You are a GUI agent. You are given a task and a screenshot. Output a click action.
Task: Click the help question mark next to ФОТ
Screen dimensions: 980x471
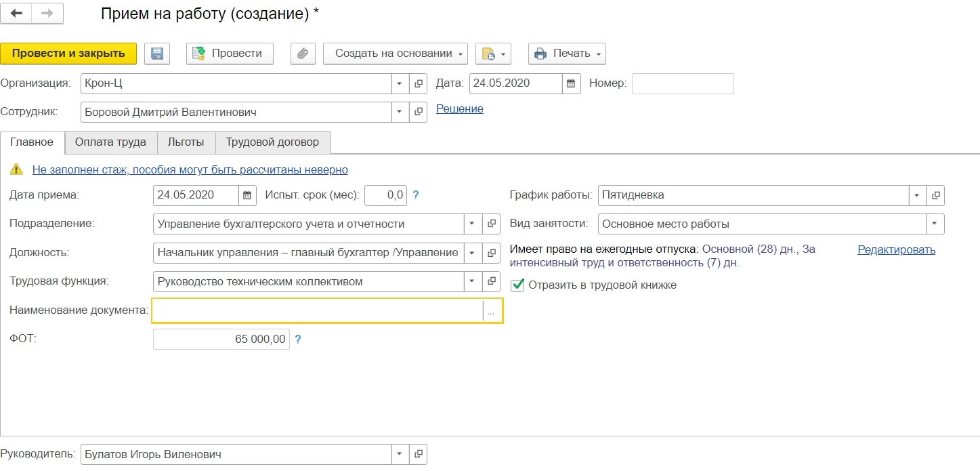[x=297, y=339]
